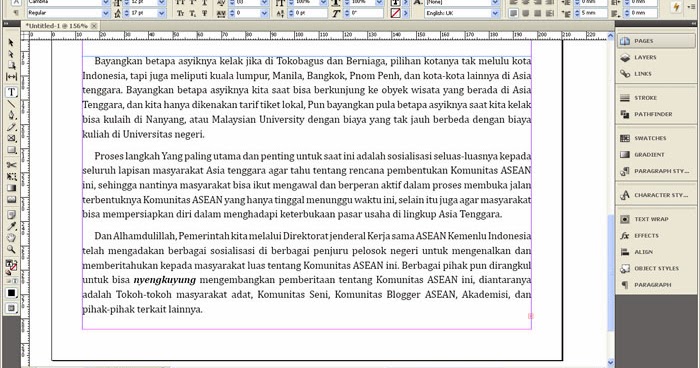Screen dimensions: 700x368
Task: Open the Effects panel
Action: point(656,236)
